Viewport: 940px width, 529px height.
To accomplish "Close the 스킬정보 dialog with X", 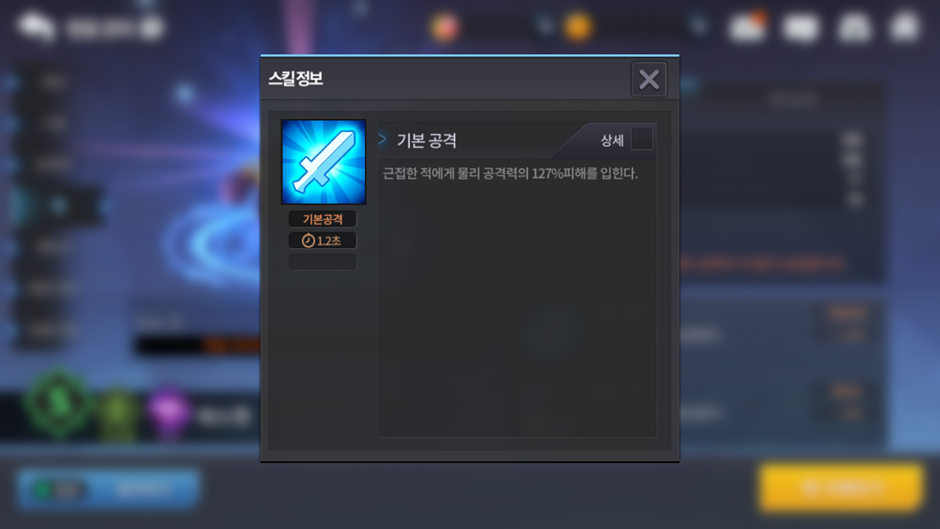I will (649, 79).
